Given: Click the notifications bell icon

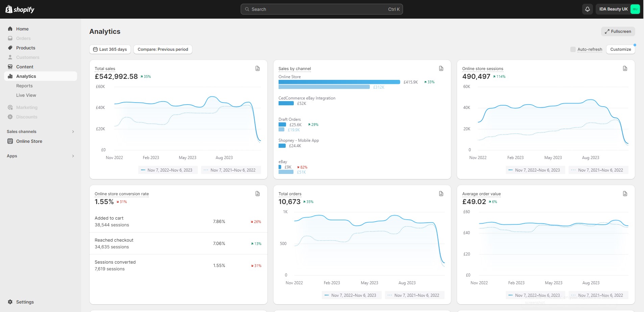Looking at the screenshot, I should click(588, 9).
